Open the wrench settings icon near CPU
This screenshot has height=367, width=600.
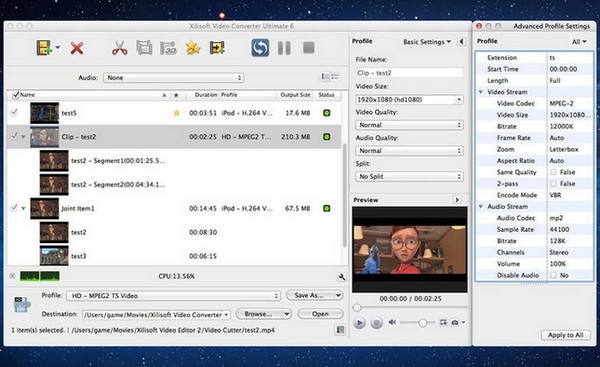point(341,277)
